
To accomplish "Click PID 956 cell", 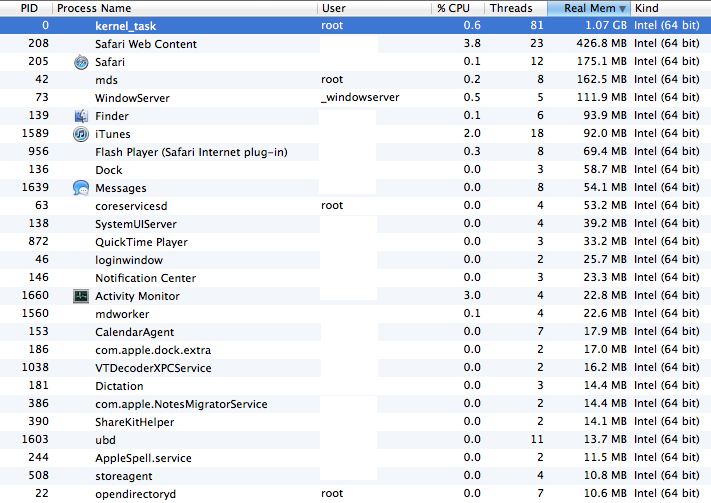I will coord(39,151).
